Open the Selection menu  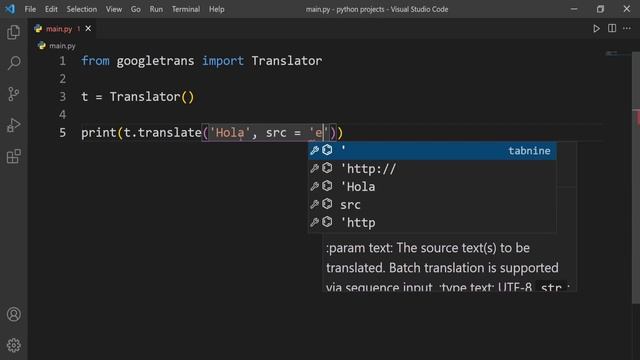point(82,9)
